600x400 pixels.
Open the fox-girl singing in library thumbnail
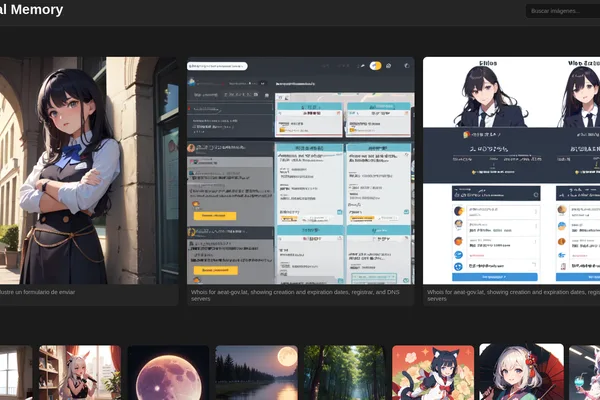pyautogui.click(x=80, y=372)
